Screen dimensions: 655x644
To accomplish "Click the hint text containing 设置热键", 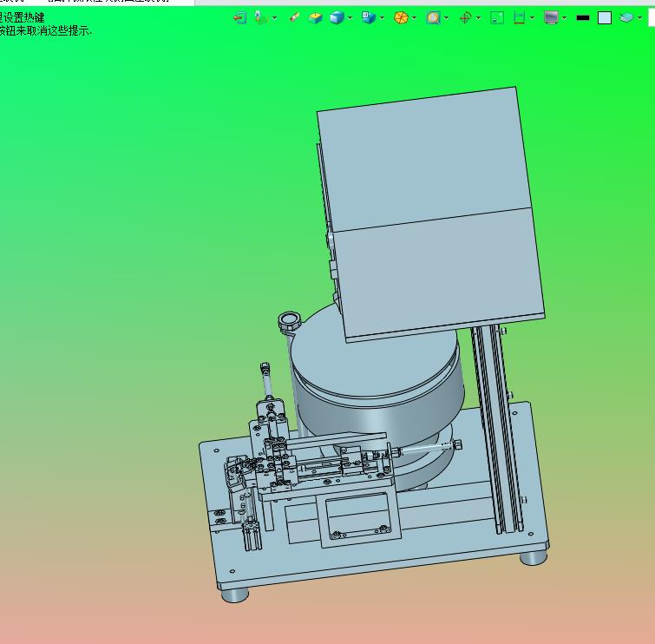I will (x=23, y=18).
